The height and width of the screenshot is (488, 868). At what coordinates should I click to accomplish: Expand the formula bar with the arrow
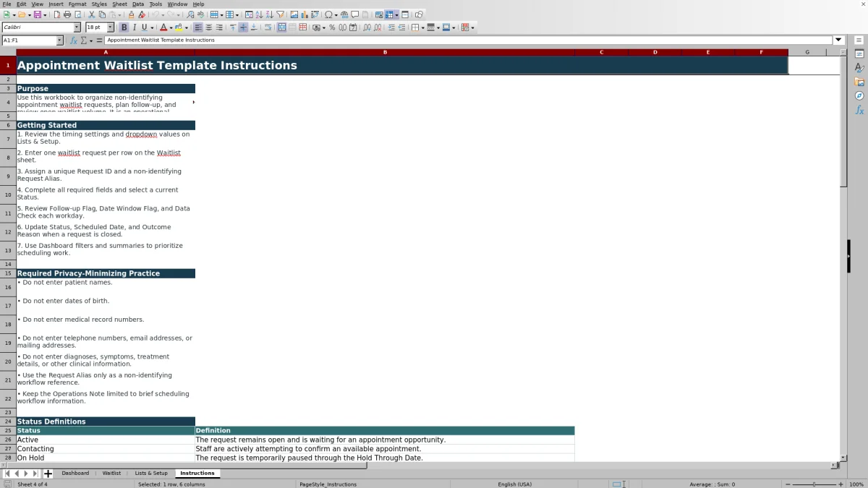pyautogui.click(x=839, y=40)
